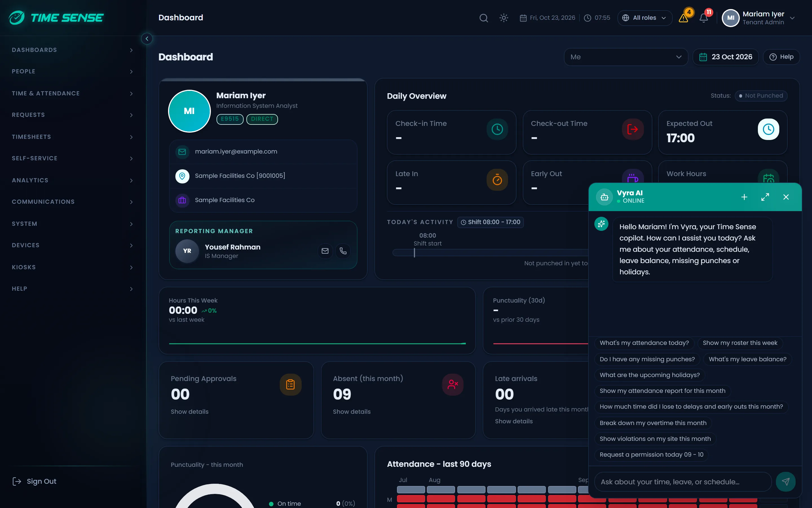
Task: Click the Help button
Action: tap(781, 57)
